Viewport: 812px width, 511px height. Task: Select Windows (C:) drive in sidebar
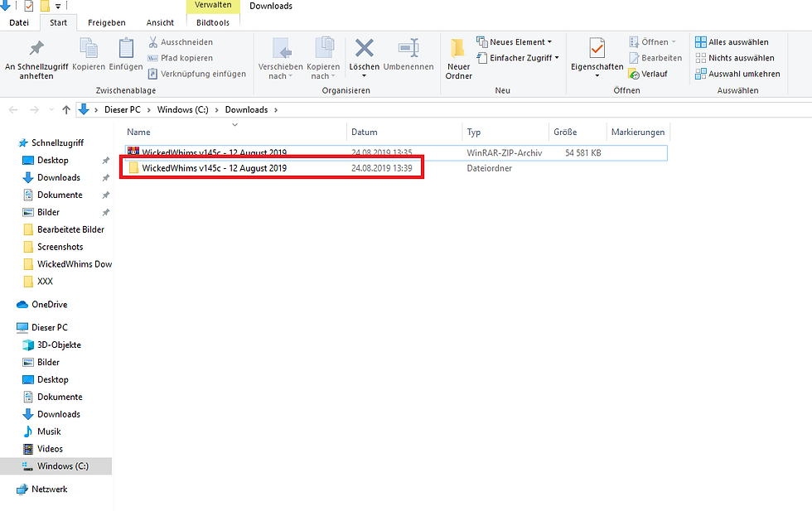coord(56,466)
